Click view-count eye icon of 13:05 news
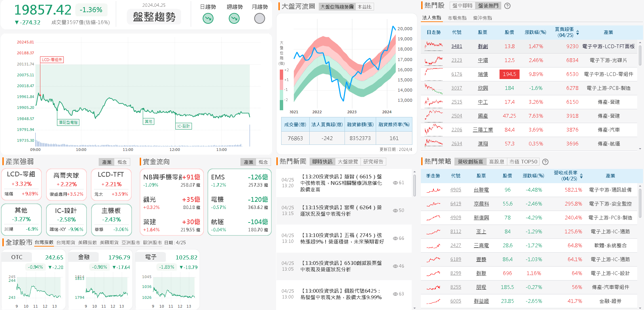This screenshot has height=310, width=644. tap(395, 266)
